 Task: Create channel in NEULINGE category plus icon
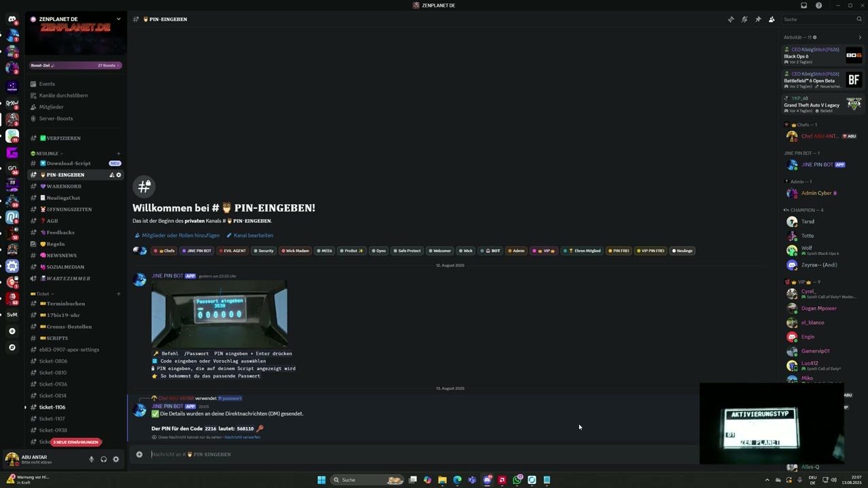point(118,154)
